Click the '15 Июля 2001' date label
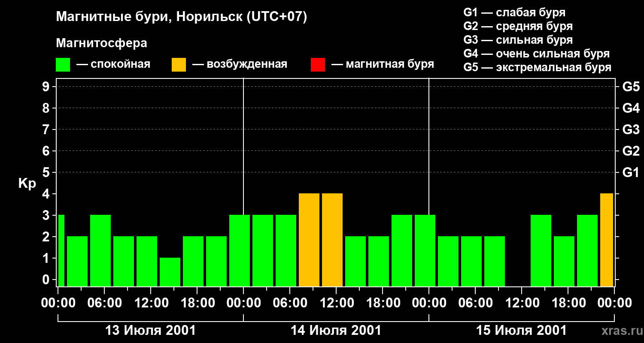Screen dimensions: 644x343 tap(522, 331)
